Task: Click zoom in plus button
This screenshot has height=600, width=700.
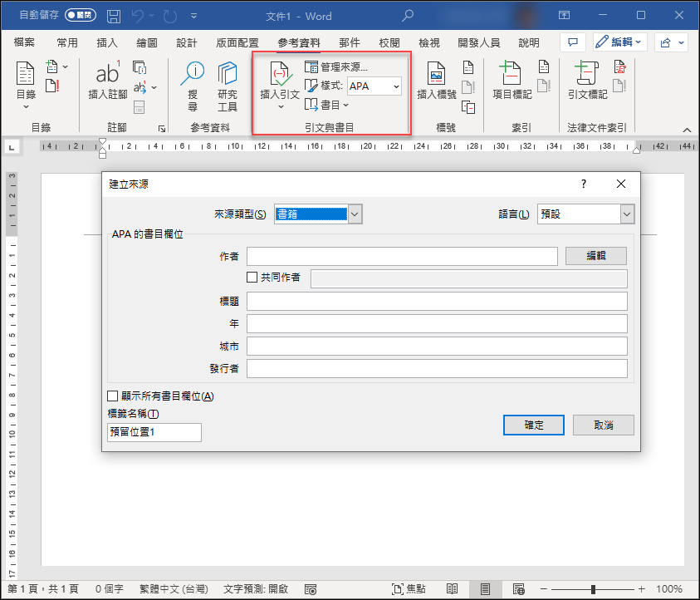Action: 642,589
